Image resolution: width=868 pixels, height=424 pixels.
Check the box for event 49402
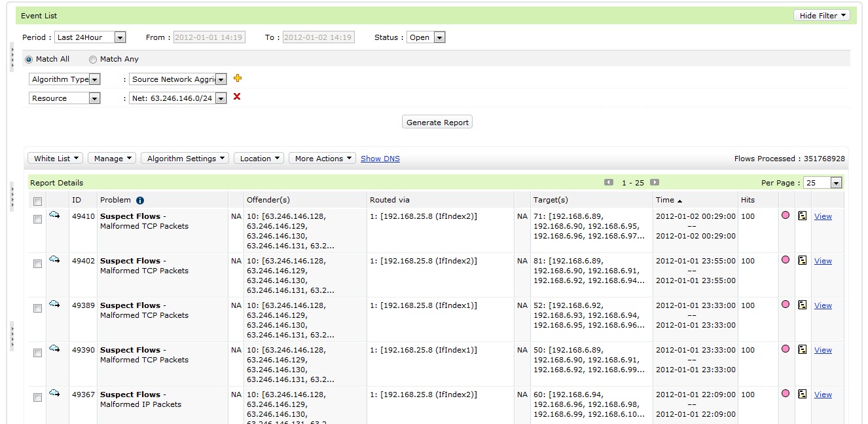pyautogui.click(x=37, y=263)
